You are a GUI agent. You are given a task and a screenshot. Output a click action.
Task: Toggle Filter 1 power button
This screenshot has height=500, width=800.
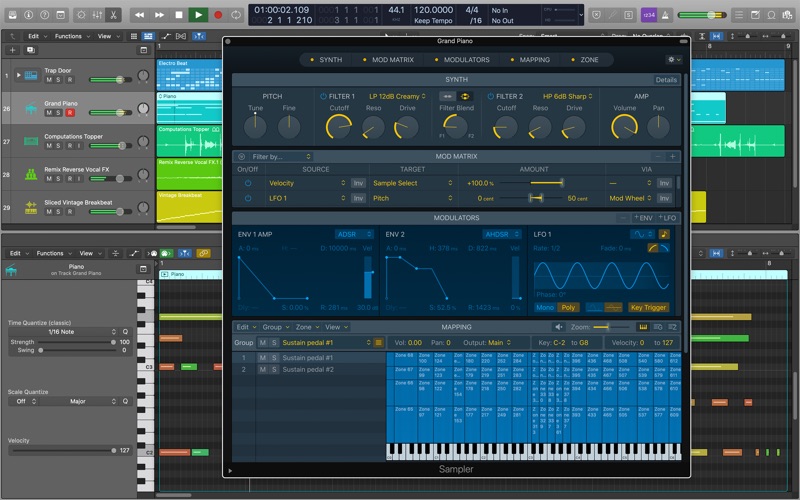pos(322,96)
